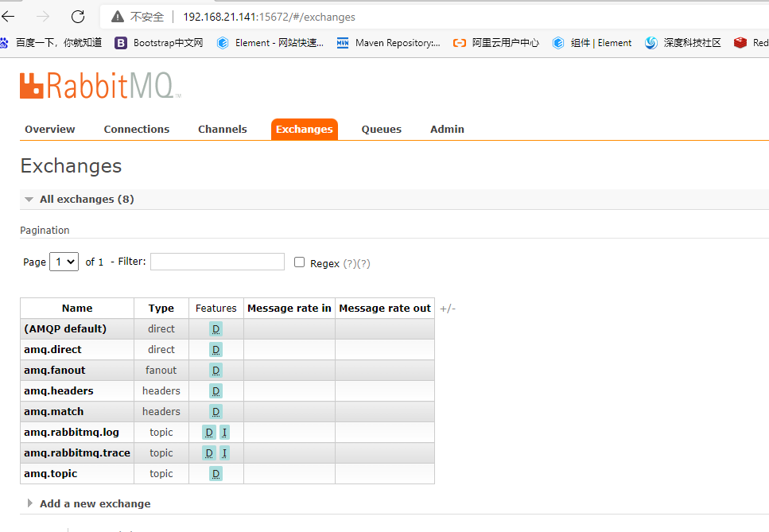Click the D durability icon on amq.direct row

[215, 349]
